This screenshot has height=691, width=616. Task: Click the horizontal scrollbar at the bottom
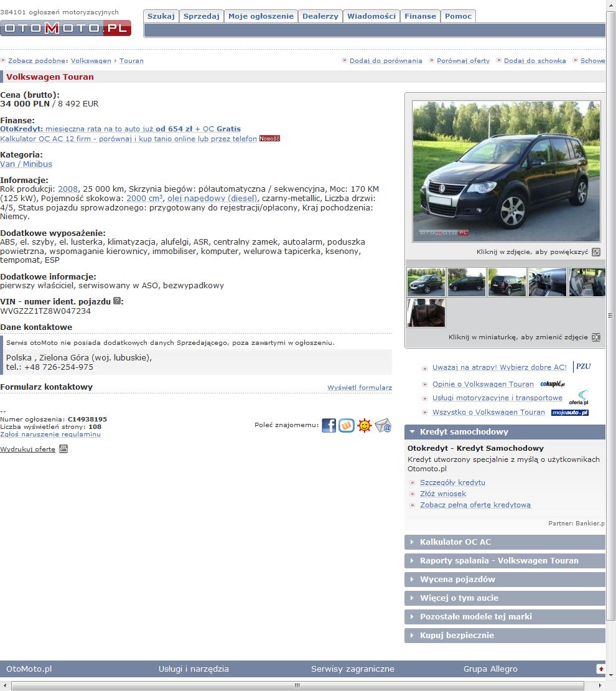pos(297,686)
